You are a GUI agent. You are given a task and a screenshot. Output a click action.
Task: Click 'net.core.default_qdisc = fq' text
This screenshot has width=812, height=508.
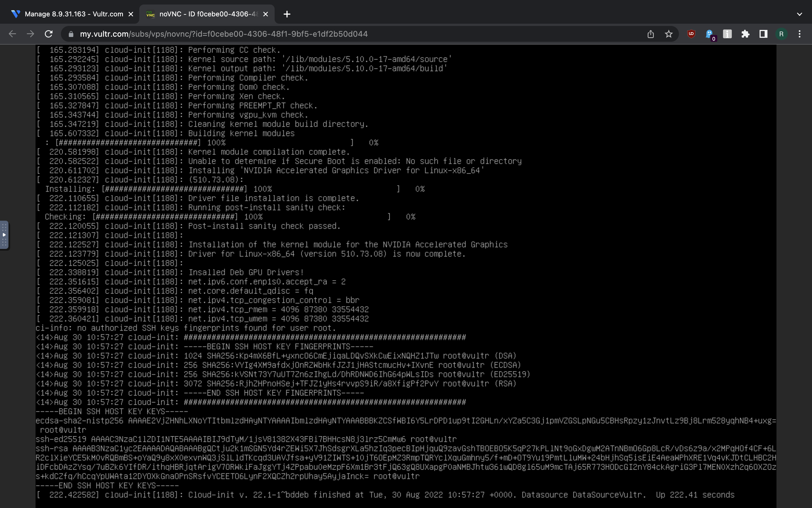pos(251,291)
